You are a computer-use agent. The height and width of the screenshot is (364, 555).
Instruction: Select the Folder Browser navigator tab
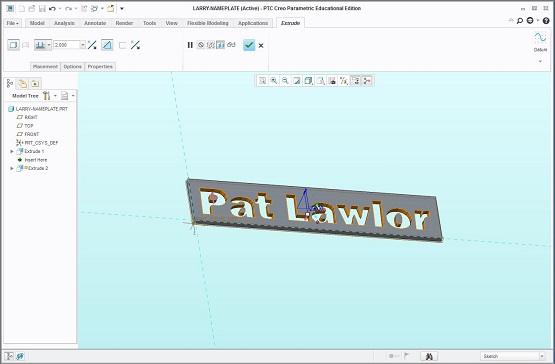(x=22, y=84)
